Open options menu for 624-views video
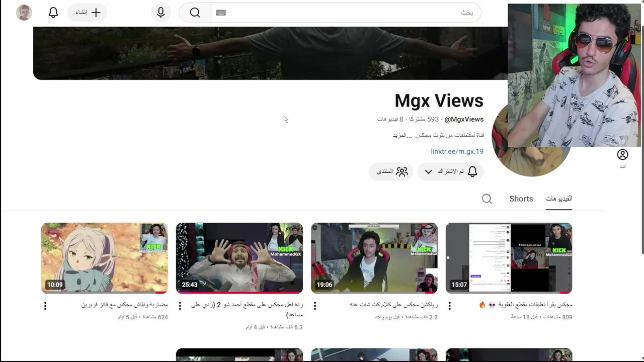 click(x=45, y=306)
